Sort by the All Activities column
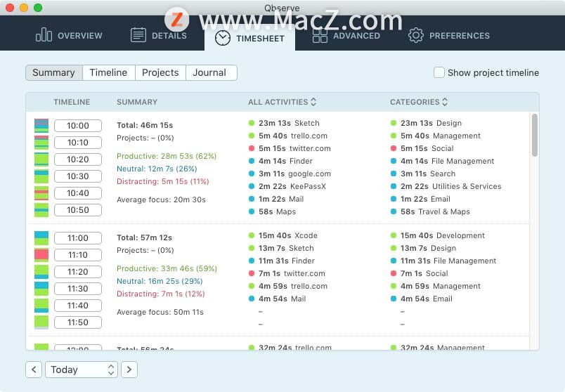 pyautogui.click(x=282, y=102)
